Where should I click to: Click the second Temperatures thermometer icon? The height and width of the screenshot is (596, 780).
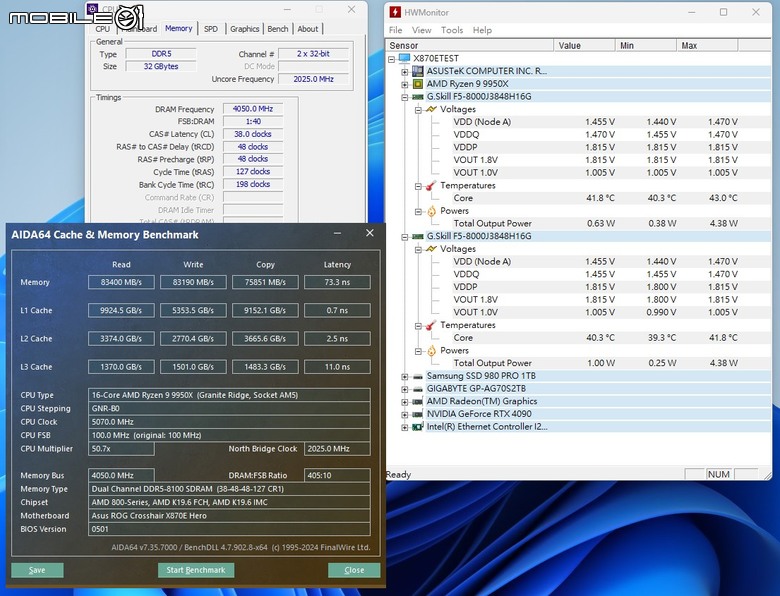pyautogui.click(x=431, y=325)
